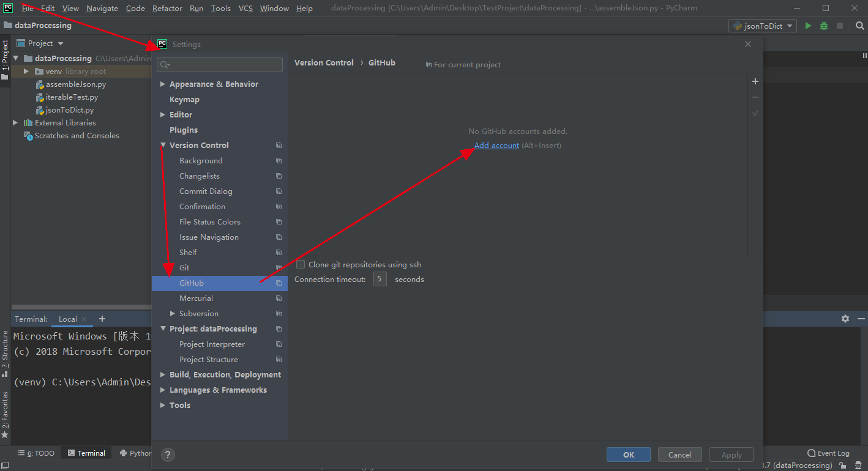The width and height of the screenshot is (868, 471).
Task: Expand Languages & Frameworks category
Action: 163,390
